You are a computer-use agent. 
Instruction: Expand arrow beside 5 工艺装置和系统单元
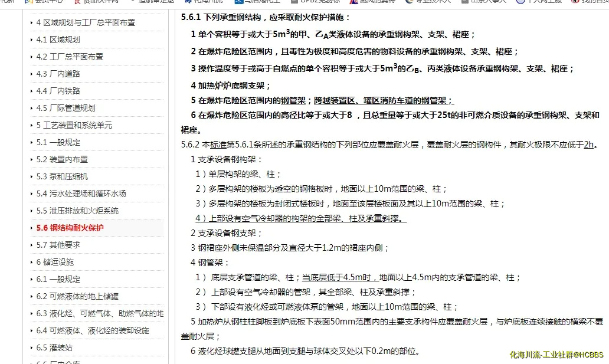tap(31, 125)
